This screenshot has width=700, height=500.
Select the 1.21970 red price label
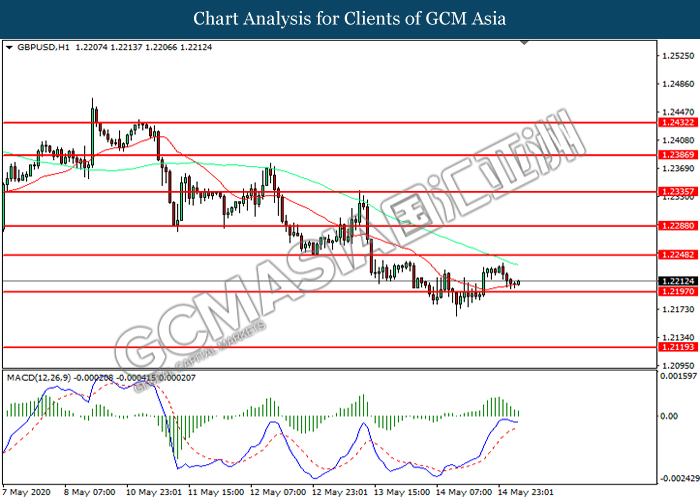(x=678, y=292)
